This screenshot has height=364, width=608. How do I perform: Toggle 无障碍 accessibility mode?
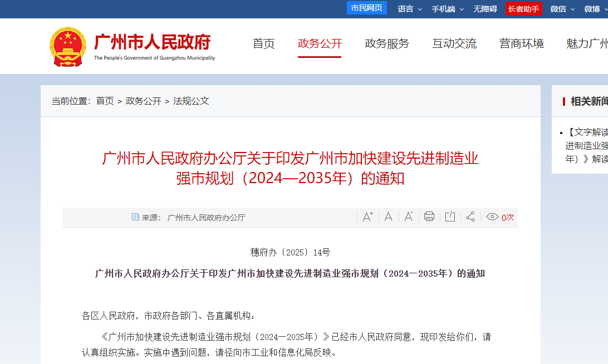click(x=485, y=9)
